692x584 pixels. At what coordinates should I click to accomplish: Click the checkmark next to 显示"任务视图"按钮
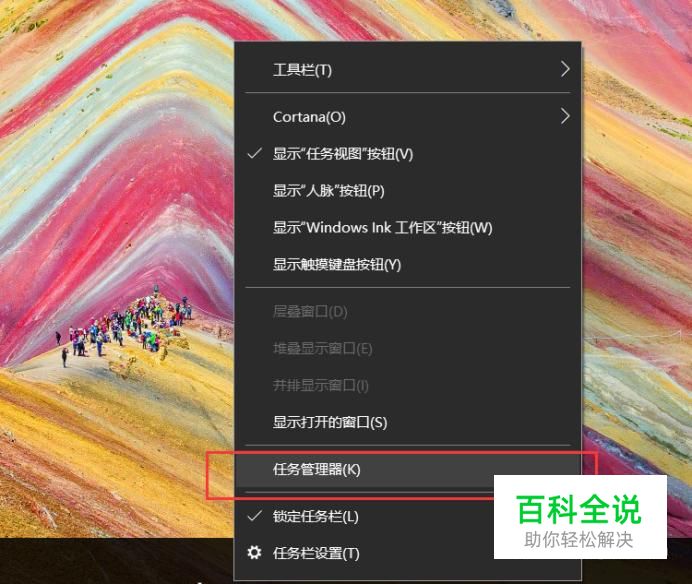click(255, 154)
